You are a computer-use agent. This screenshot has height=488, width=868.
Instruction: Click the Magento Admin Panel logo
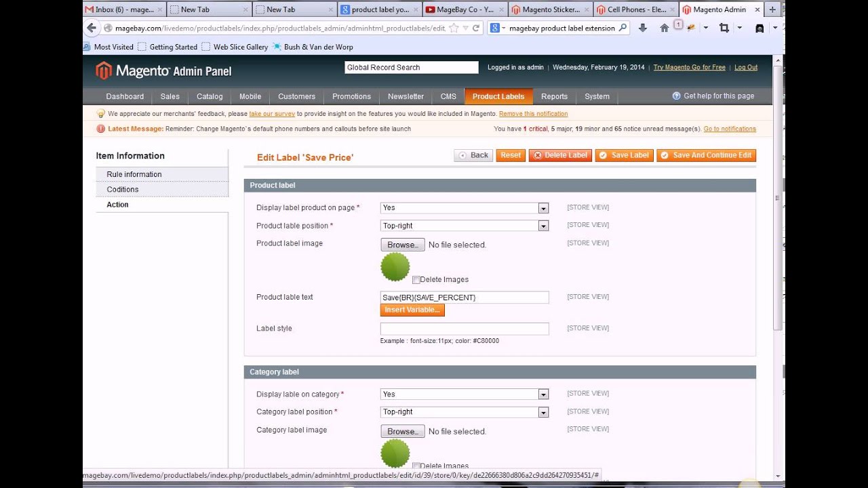pos(163,70)
